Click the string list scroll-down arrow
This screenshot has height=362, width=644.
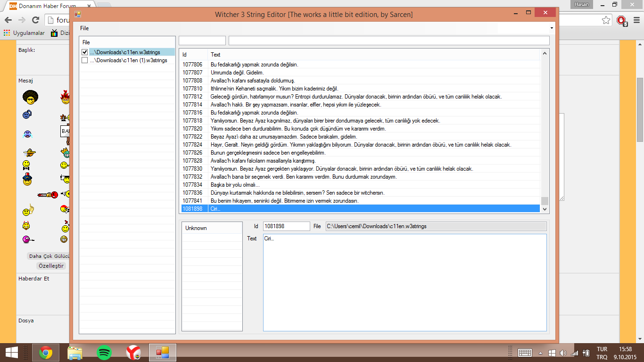pos(545,209)
